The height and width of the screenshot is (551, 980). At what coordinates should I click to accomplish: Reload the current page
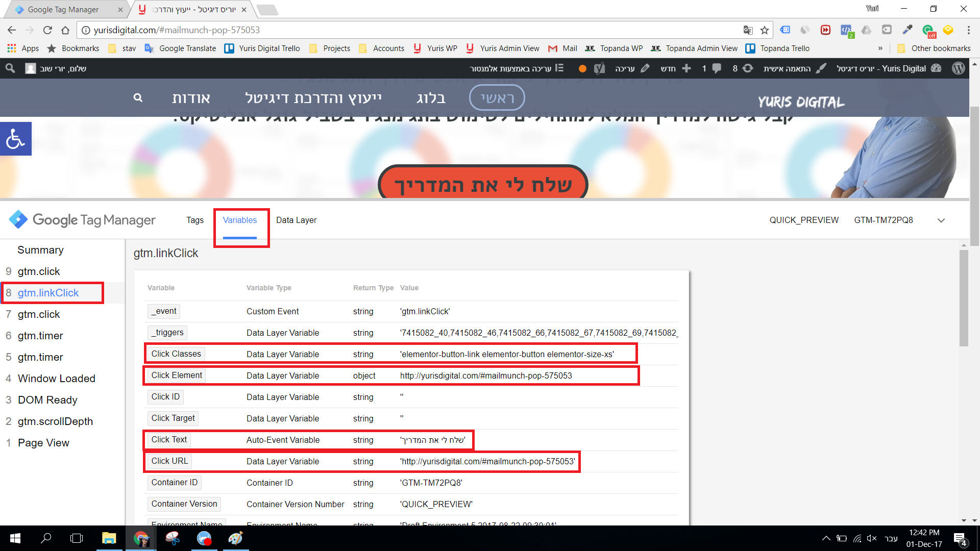pos(47,30)
